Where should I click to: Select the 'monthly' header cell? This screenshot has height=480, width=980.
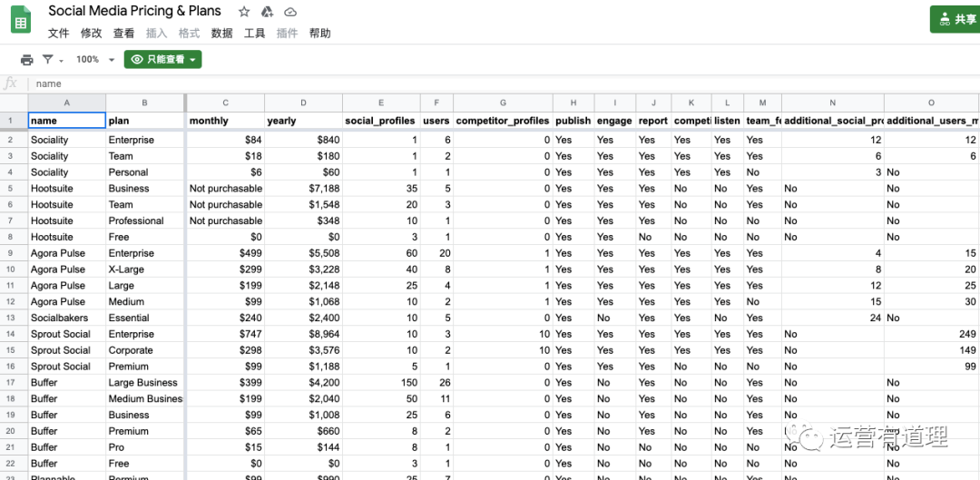(226, 121)
